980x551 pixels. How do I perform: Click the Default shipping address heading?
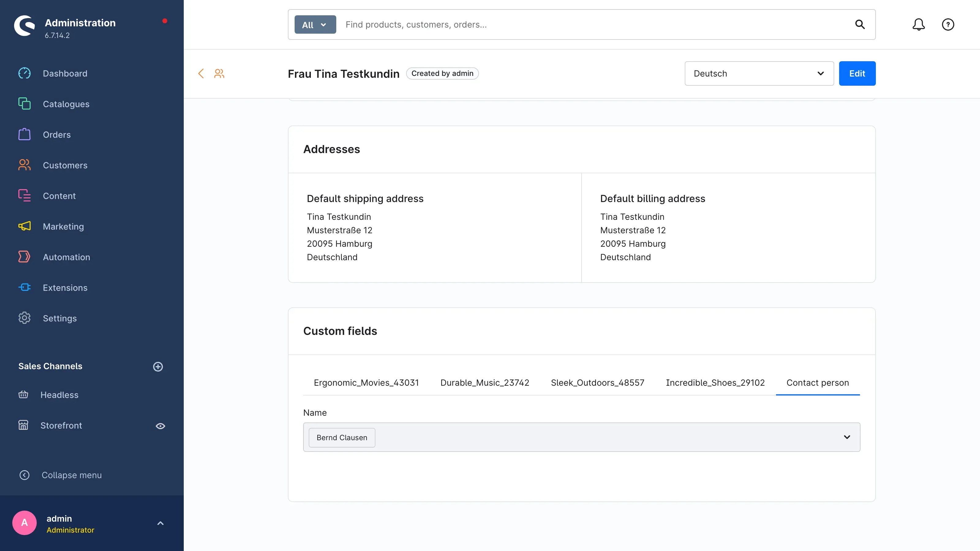coord(365,198)
